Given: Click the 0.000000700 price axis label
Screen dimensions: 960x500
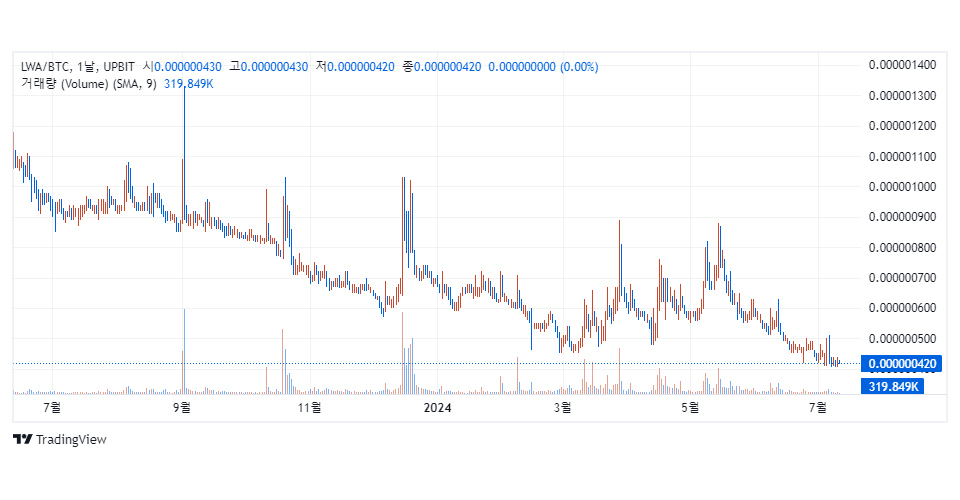Looking at the screenshot, I should coord(902,278).
